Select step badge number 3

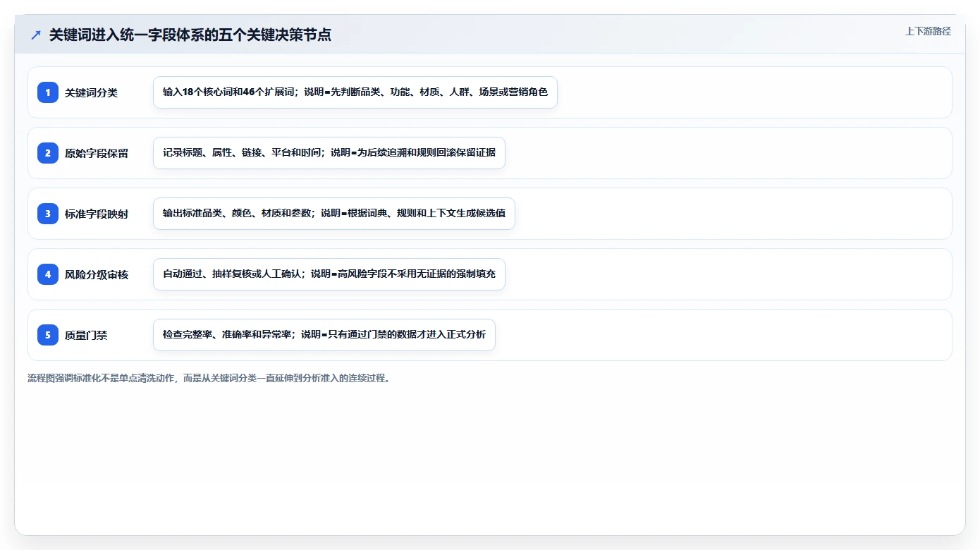[48, 214]
